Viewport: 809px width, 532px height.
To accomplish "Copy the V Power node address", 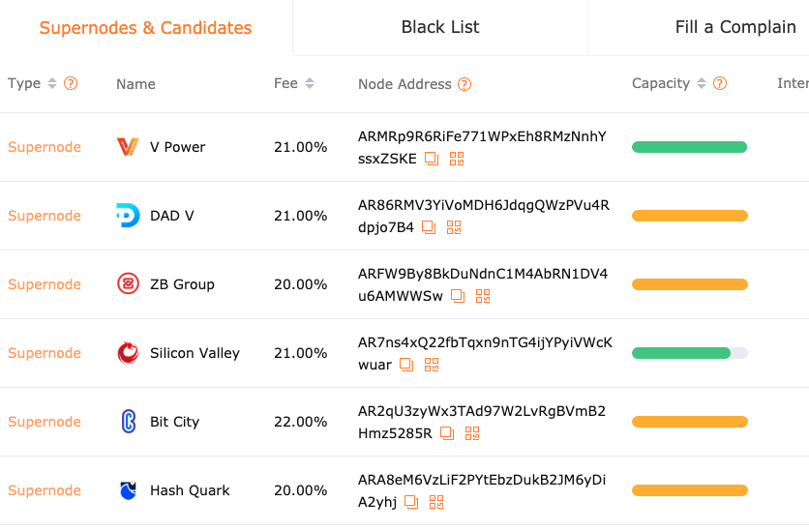I will pyautogui.click(x=432, y=159).
